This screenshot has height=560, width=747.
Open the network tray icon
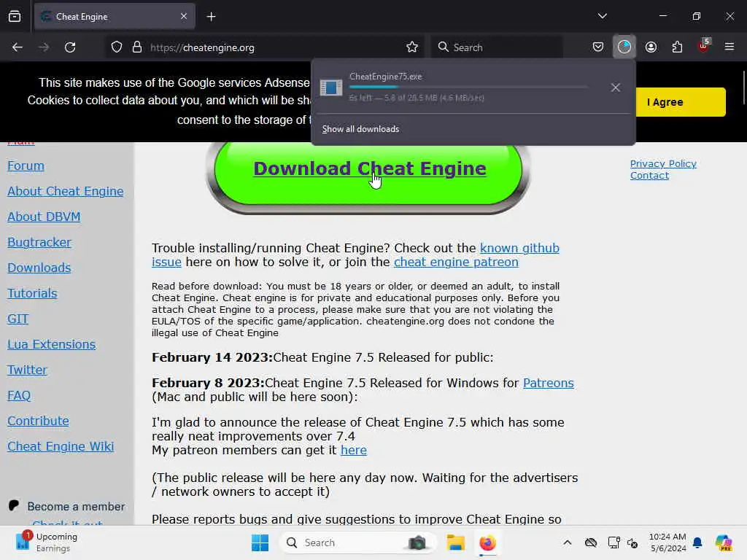pos(614,542)
